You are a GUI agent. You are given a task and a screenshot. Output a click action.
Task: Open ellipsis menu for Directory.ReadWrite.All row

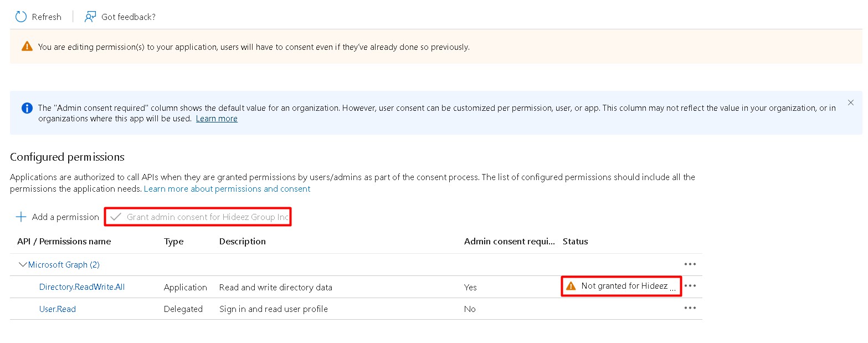click(x=690, y=286)
